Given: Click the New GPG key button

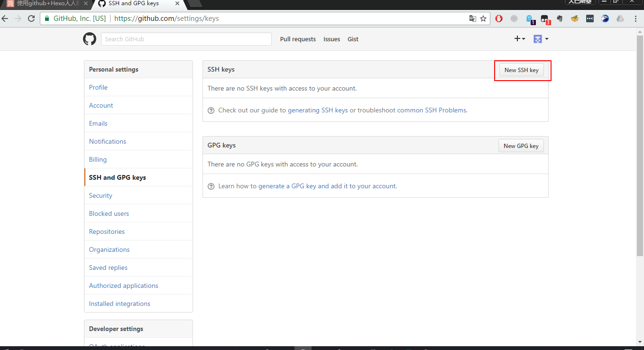Looking at the screenshot, I should point(521,146).
